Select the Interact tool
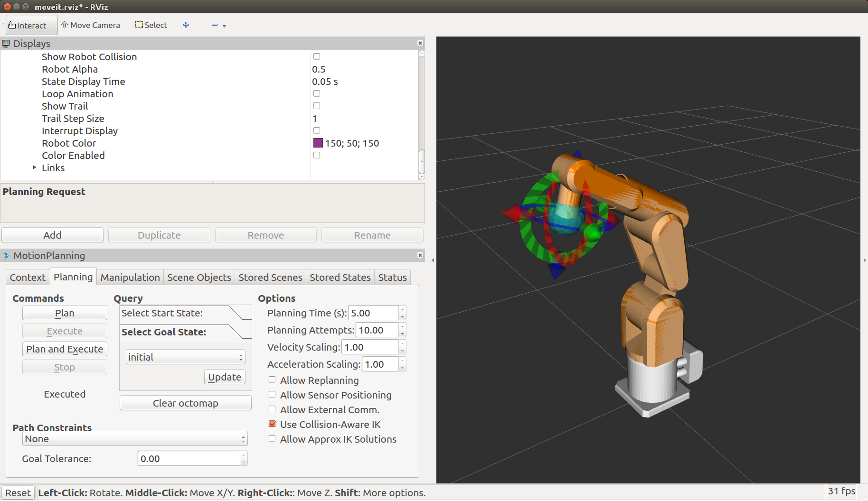The image size is (868, 501). [x=31, y=25]
